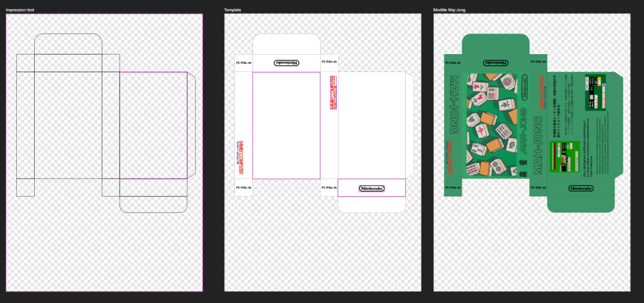Select the vertical Nintendo logo beside the tile artwork
Image resolution: width=644 pixels, height=303 pixels.
525,86
